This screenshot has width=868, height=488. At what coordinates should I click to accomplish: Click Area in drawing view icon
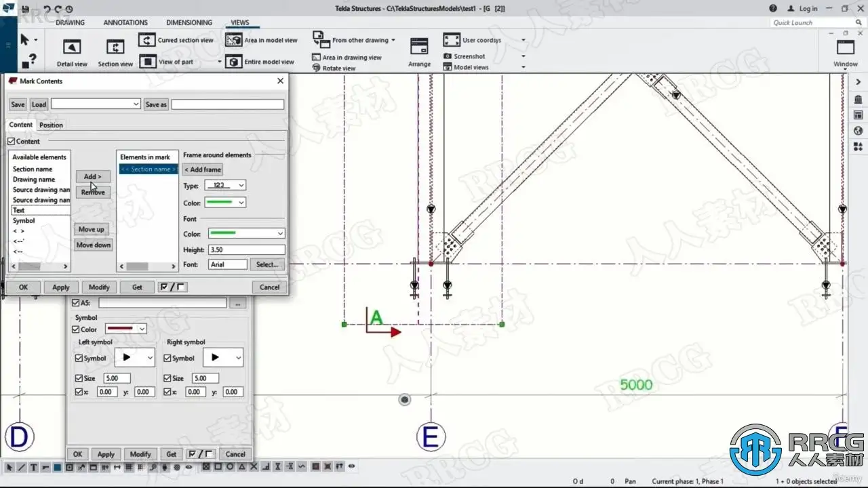317,58
